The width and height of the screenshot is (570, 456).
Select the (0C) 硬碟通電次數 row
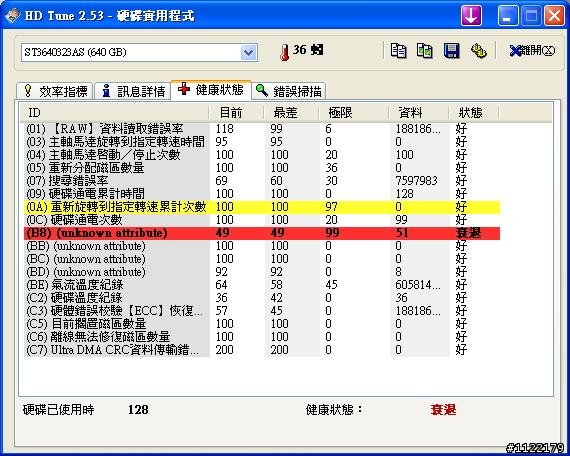point(262,220)
